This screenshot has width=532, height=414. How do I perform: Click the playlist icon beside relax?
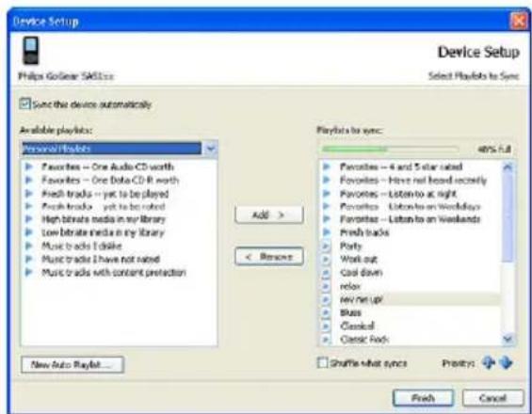pos(326,286)
